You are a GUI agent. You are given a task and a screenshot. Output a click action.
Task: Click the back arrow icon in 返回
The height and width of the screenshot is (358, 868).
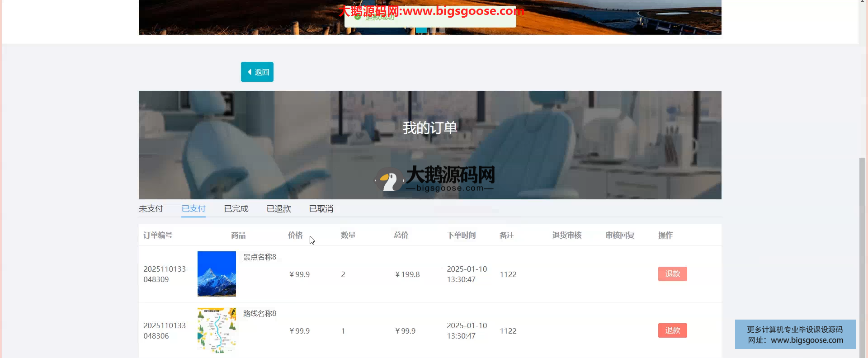pos(249,72)
